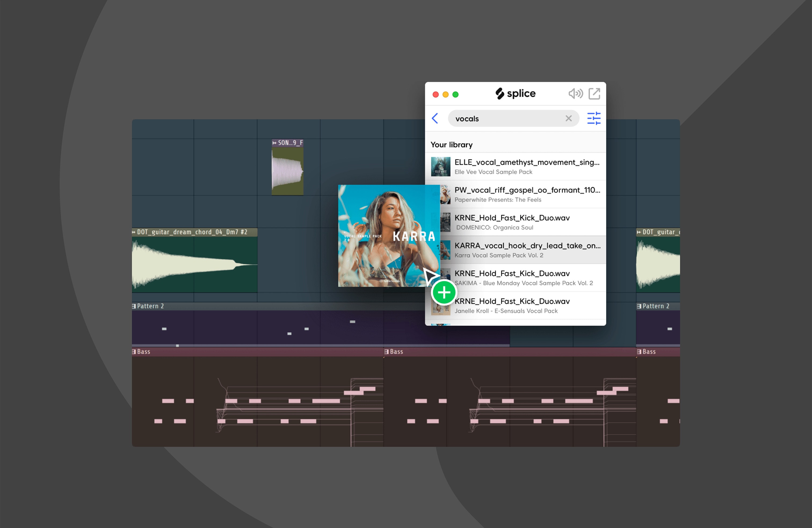Open Splice in external window icon
812x528 pixels.
click(594, 94)
